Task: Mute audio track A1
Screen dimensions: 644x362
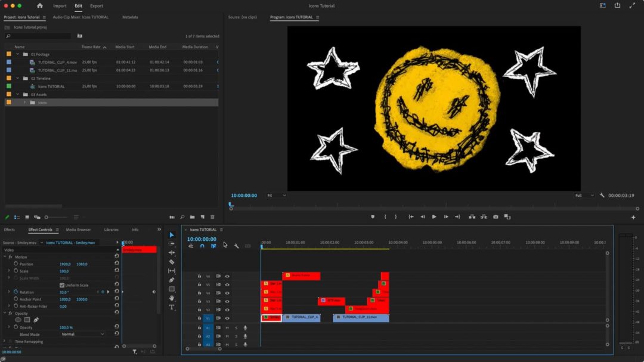Action: (x=227, y=328)
